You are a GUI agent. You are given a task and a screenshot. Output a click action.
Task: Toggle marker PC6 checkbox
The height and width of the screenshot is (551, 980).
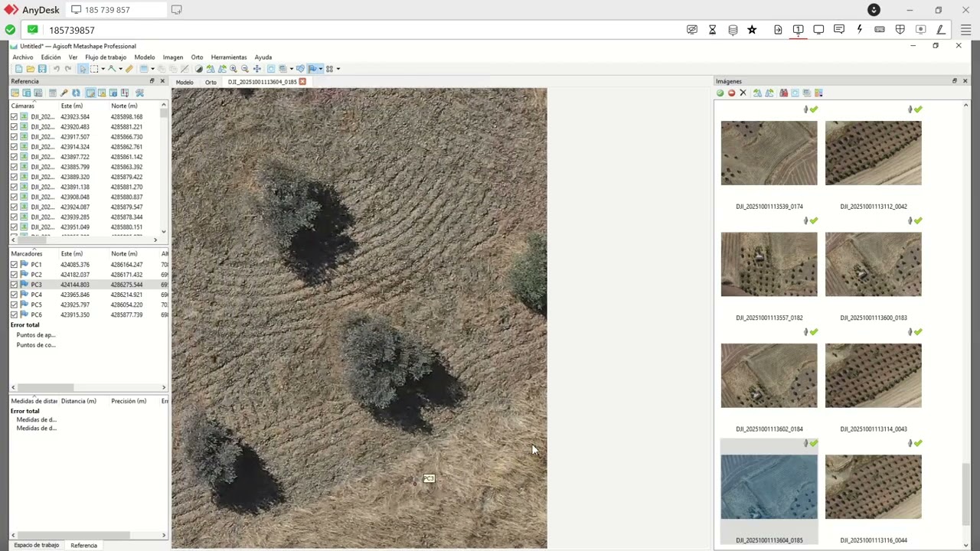(14, 315)
